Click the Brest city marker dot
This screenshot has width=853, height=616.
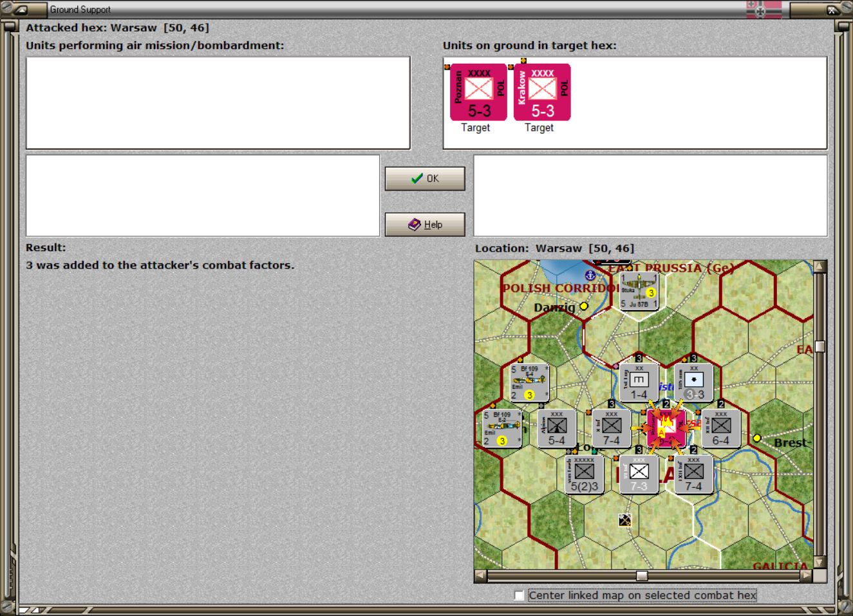tap(757, 438)
